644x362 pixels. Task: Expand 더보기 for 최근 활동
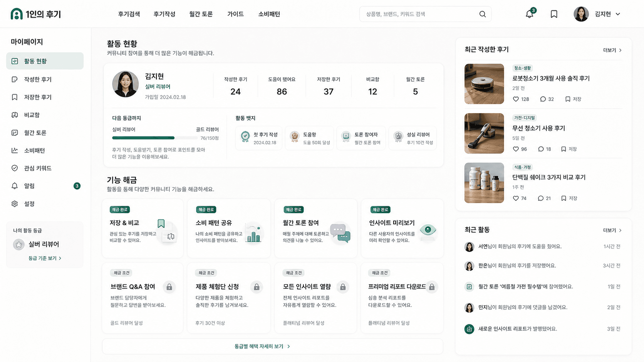coord(612,230)
